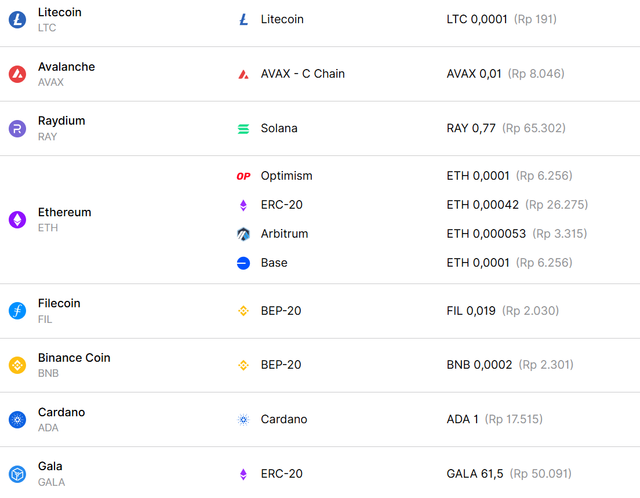The height and width of the screenshot is (498, 640).
Task: Click the Arbitrum network icon
Action: [243, 234]
